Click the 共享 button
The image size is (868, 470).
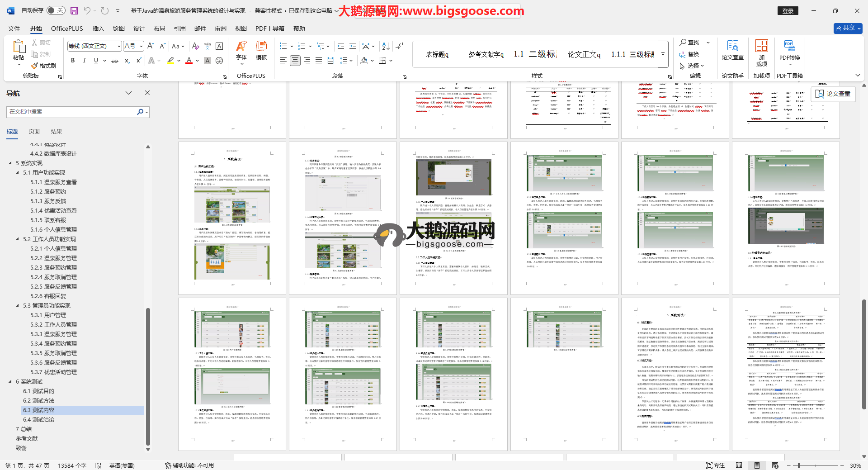848,28
